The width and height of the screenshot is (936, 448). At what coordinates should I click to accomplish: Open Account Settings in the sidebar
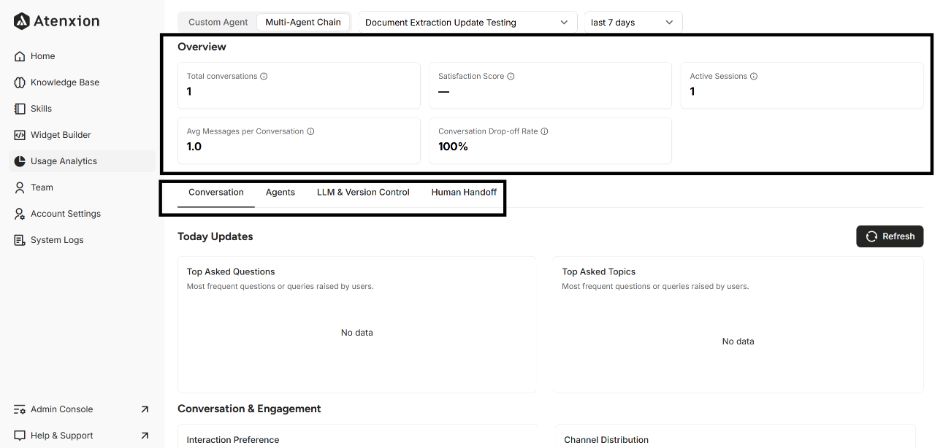click(x=82, y=214)
